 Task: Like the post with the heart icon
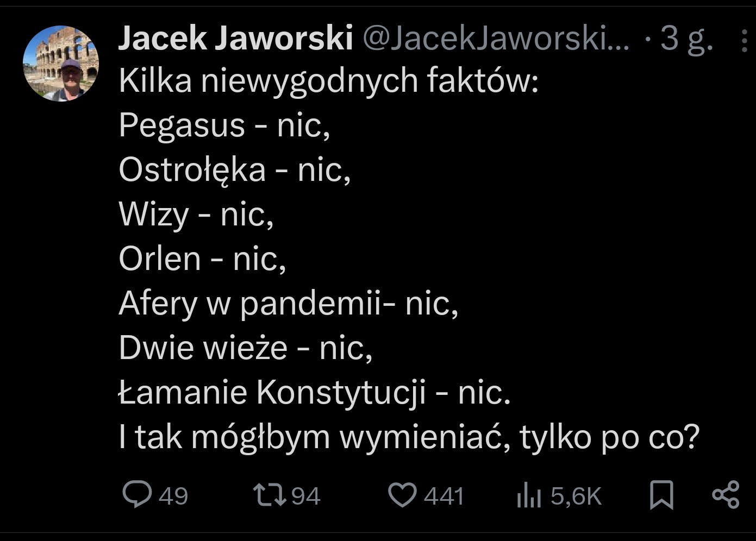[402, 495]
